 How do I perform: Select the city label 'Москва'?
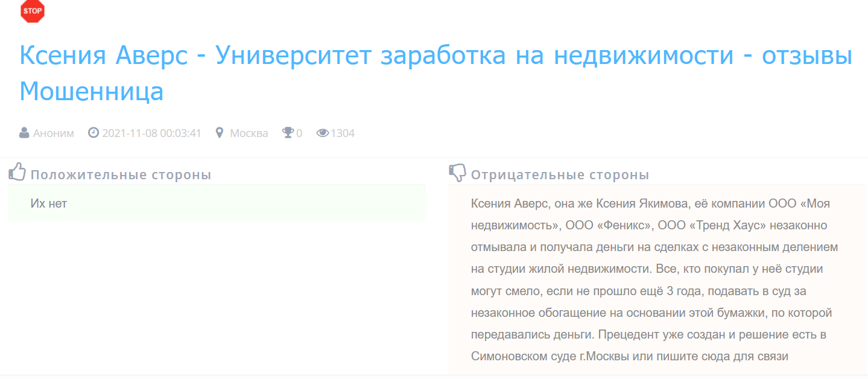(249, 133)
